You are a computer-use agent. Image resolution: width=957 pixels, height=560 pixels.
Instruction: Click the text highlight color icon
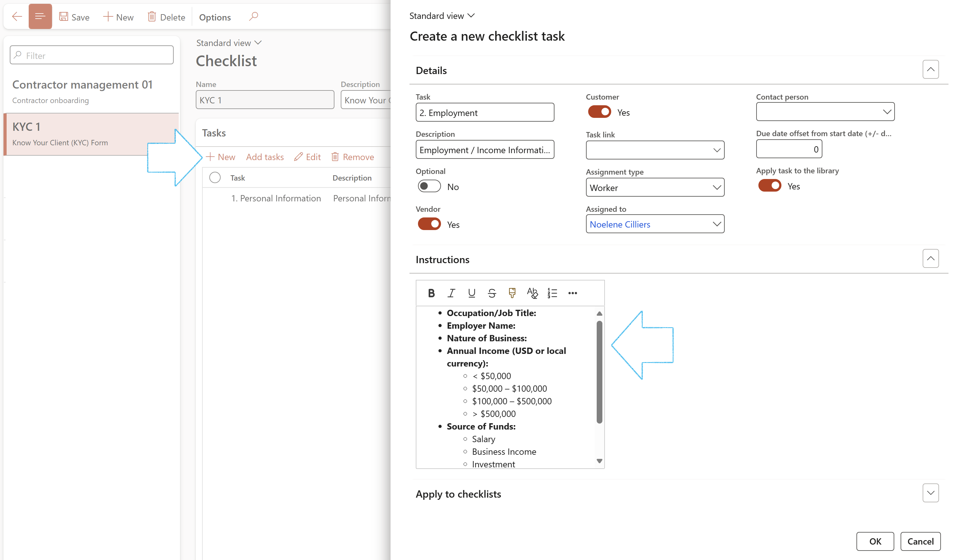click(x=512, y=293)
